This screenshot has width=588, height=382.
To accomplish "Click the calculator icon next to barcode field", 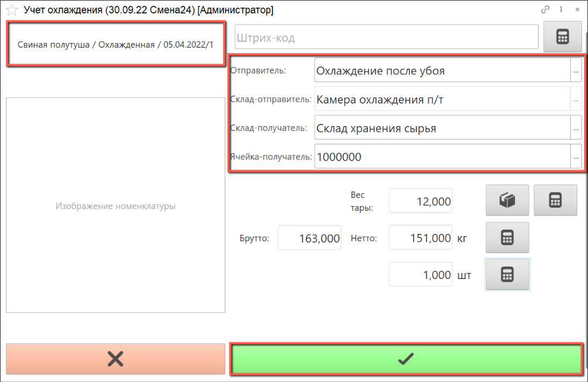I will tap(562, 37).
